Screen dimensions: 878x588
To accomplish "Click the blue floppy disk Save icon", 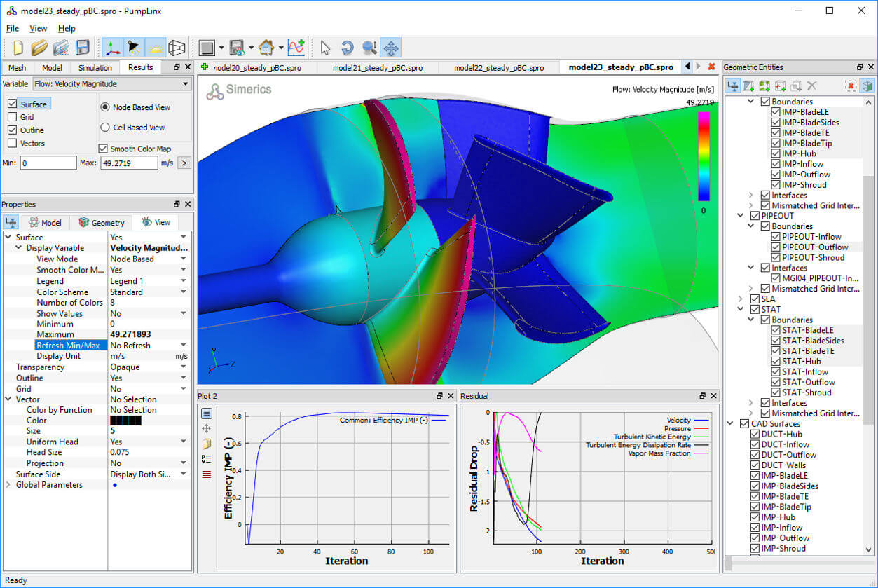I will click(83, 48).
